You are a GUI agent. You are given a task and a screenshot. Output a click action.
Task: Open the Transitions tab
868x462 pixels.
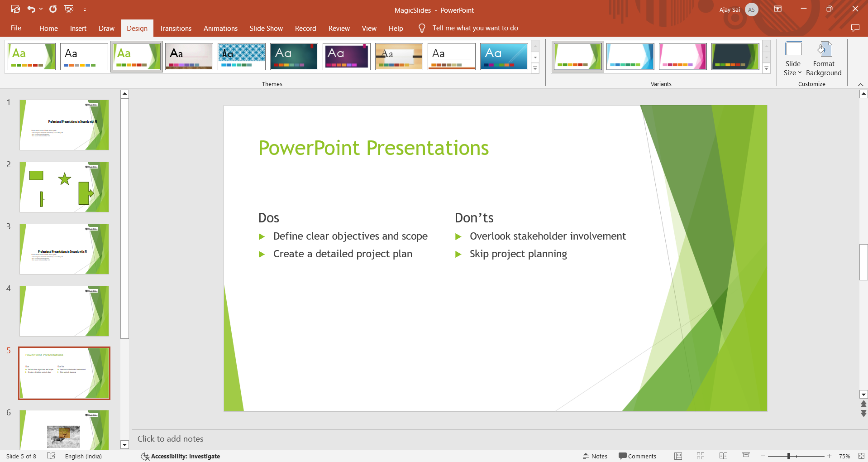[175, 28]
